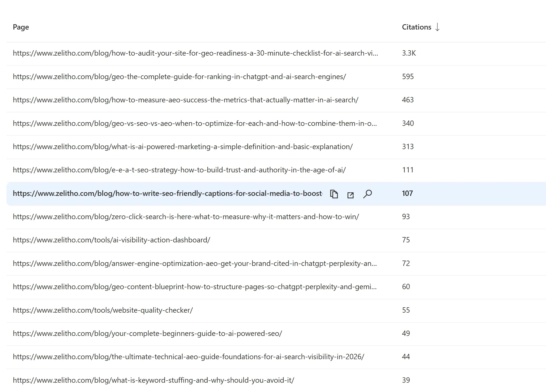Open the zero-click-search-is-here URL
The height and width of the screenshot is (392, 546).
tap(186, 217)
